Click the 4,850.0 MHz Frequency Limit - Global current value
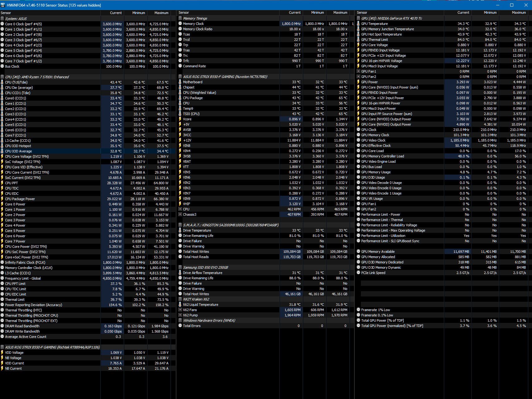The width and height of the screenshot is (532, 399). coord(113,278)
